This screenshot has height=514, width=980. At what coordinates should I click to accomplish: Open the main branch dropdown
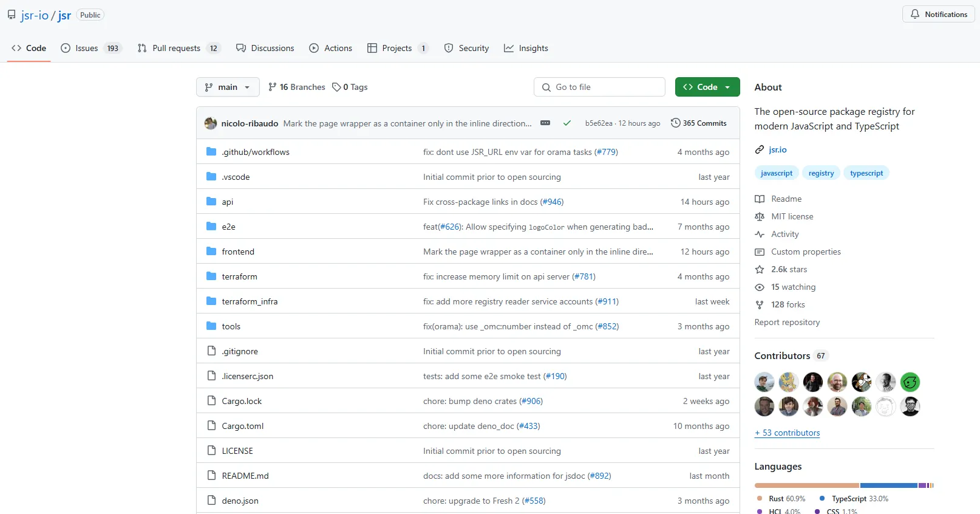[x=228, y=87]
